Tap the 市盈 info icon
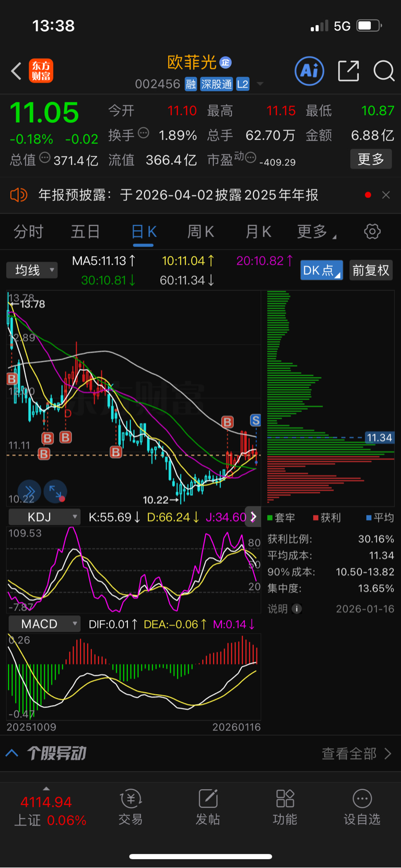401x868 pixels. pyautogui.click(x=251, y=157)
